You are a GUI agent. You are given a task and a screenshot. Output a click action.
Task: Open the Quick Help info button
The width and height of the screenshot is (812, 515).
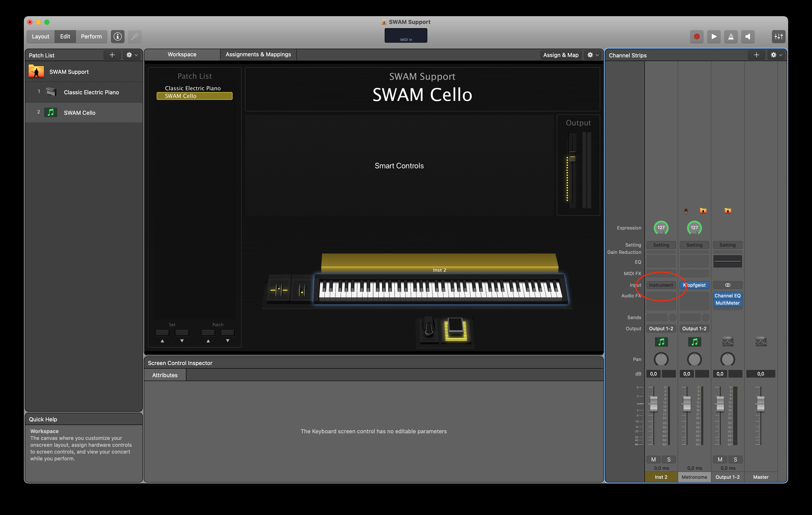click(x=117, y=36)
